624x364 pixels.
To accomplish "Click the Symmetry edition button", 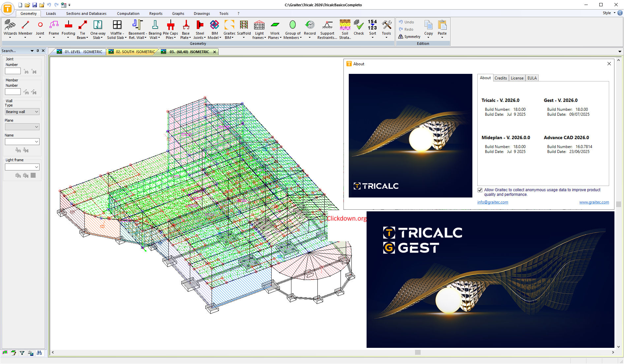I will pos(409,37).
